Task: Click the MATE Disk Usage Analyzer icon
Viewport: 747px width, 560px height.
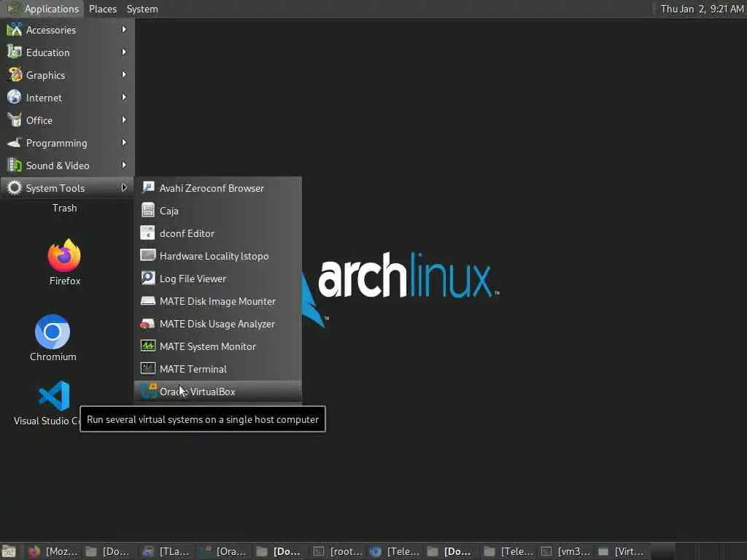Action: pos(147,324)
